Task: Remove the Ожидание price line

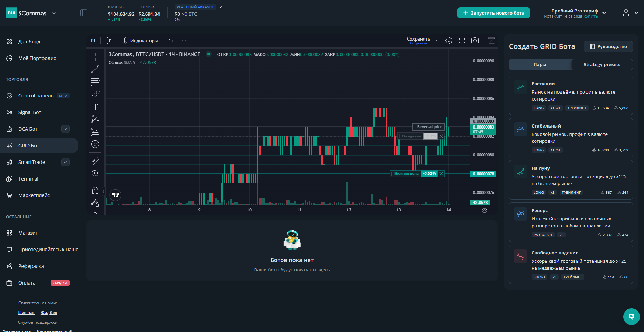Action: click(x=441, y=136)
